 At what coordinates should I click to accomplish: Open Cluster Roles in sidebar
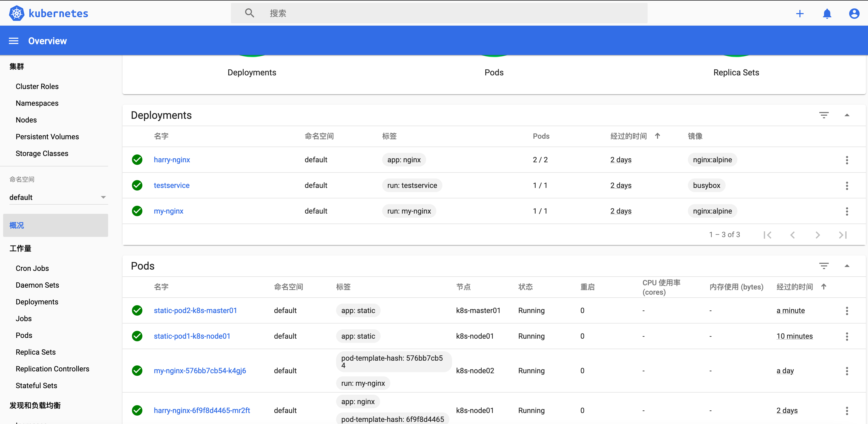pyautogui.click(x=37, y=86)
